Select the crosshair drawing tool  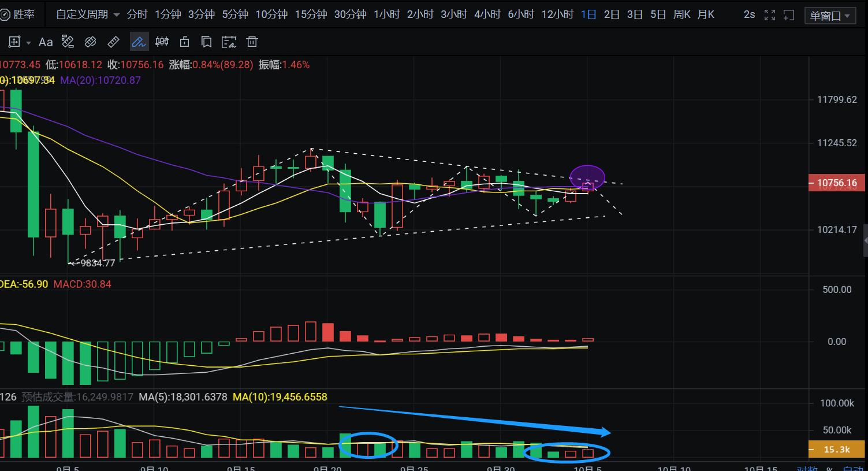tap(14, 42)
